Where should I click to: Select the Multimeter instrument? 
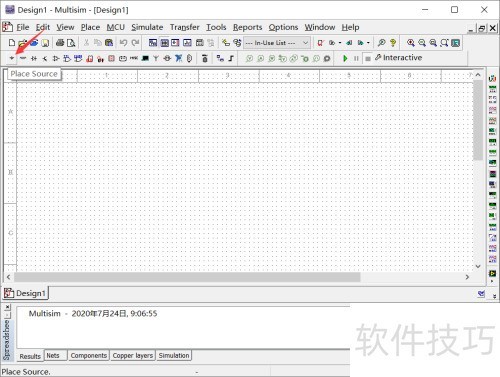[492, 78]
